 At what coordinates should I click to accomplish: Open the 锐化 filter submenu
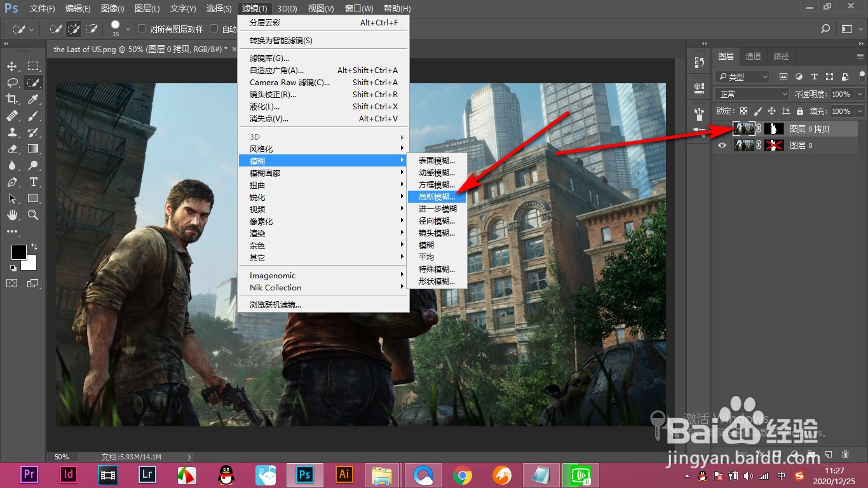point(323,198)
